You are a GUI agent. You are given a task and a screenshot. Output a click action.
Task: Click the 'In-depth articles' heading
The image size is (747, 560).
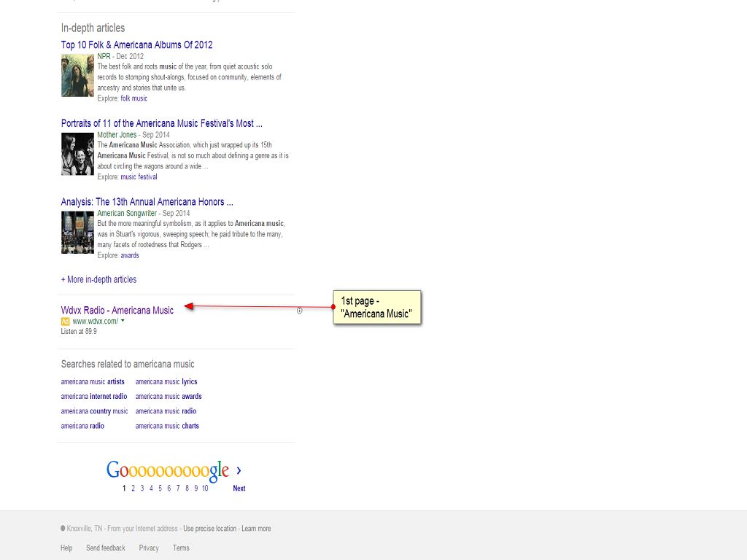93,28
